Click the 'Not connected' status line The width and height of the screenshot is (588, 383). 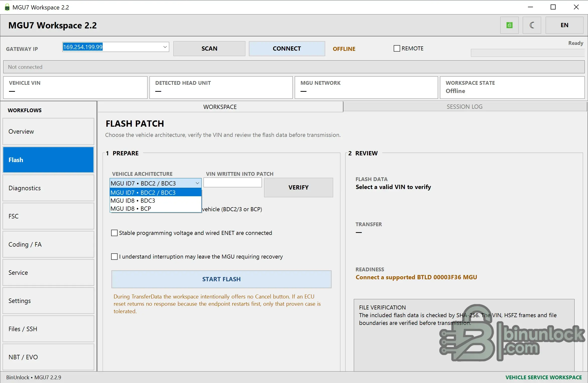pos(294,67)
